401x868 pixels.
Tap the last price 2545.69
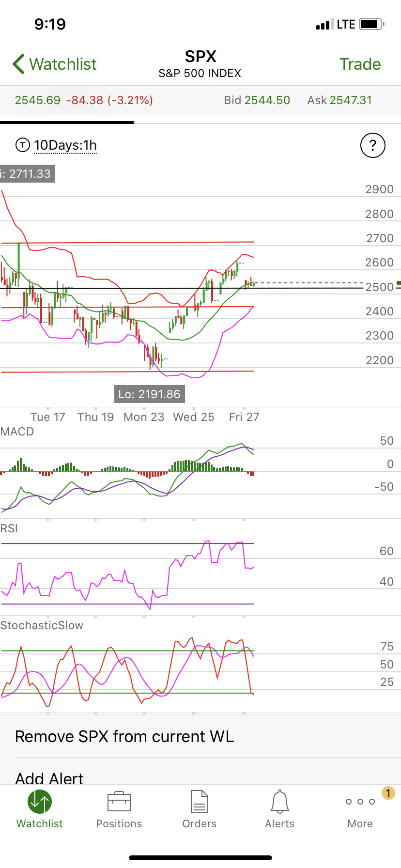(38, 100)
